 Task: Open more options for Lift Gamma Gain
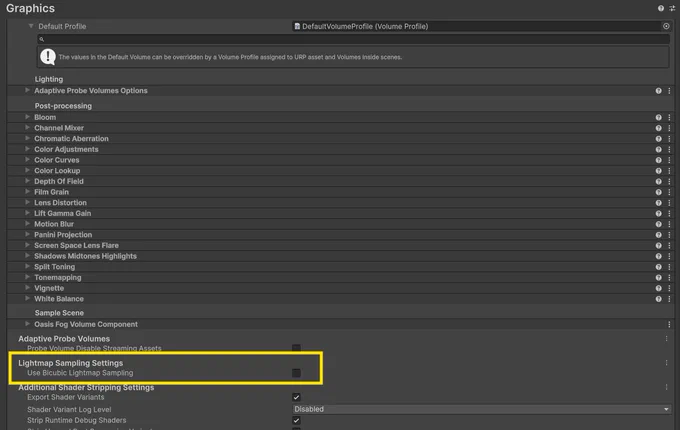coord(669,214)
